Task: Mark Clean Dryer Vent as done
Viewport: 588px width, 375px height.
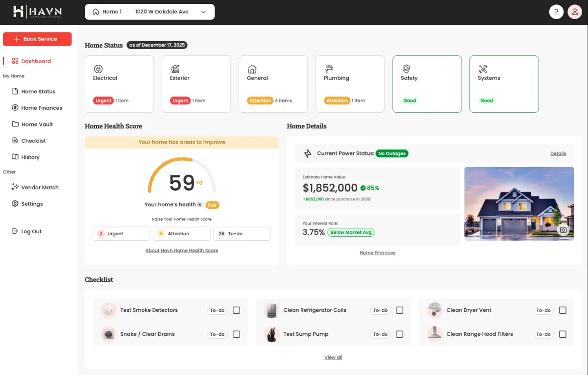Action: pos(563,310)
